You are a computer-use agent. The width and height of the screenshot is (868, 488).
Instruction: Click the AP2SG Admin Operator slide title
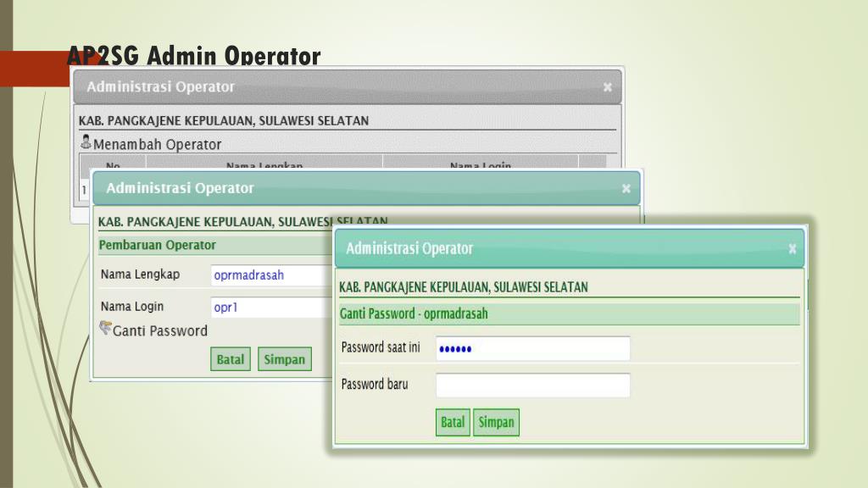[x=194, y=55]
